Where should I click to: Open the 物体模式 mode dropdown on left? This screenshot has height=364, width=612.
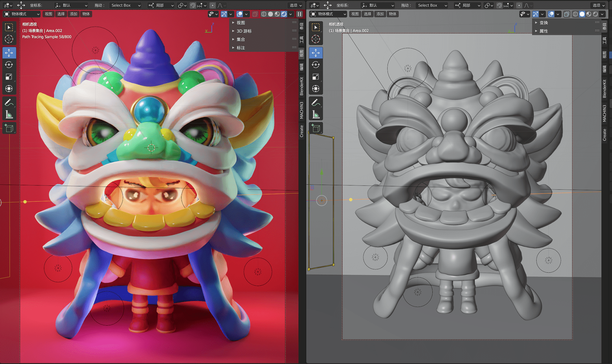click(22, 14)
